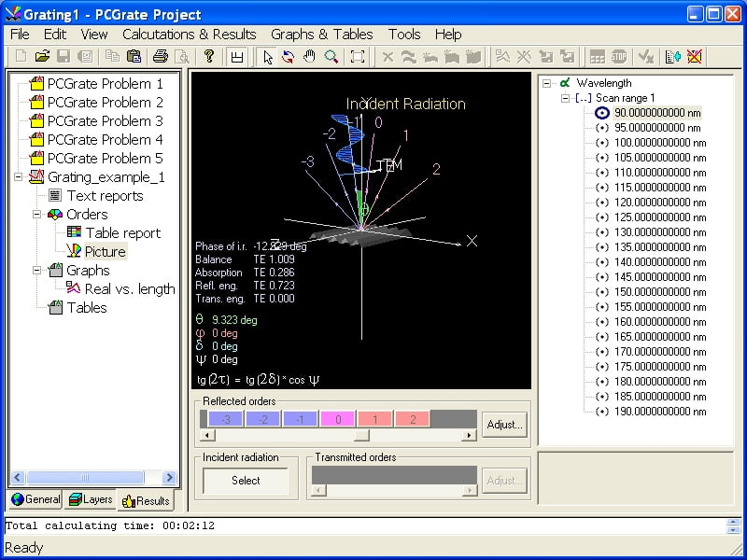The image size is (747, 560).
Task: Open PCGrate Problem 1 in tree
Action: click(105, 84)
